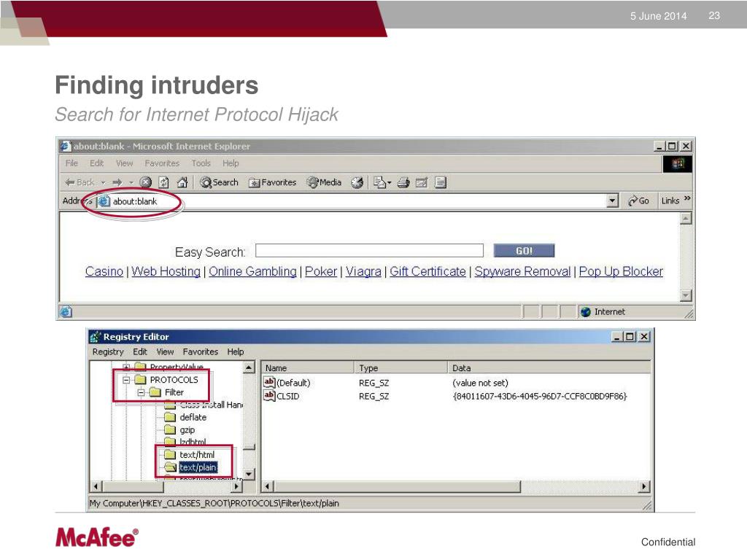Follow the Web Hosting link

(166, 271)
